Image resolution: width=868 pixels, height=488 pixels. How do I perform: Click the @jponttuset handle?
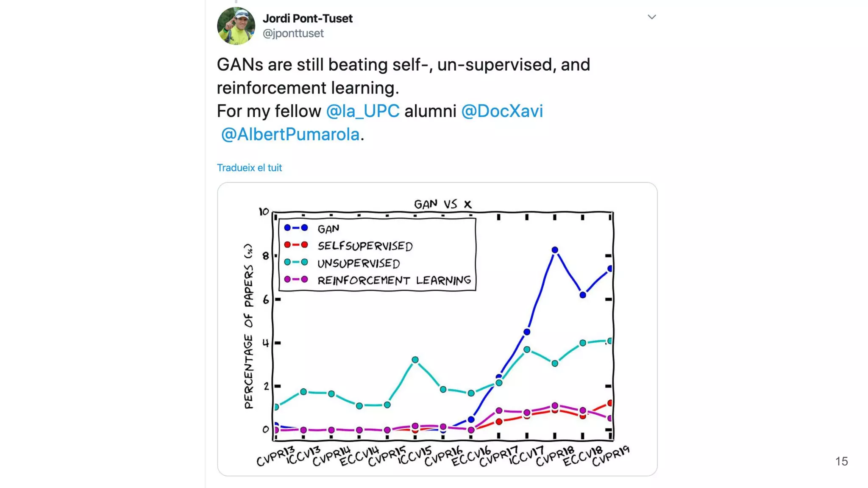pos(293,33)
